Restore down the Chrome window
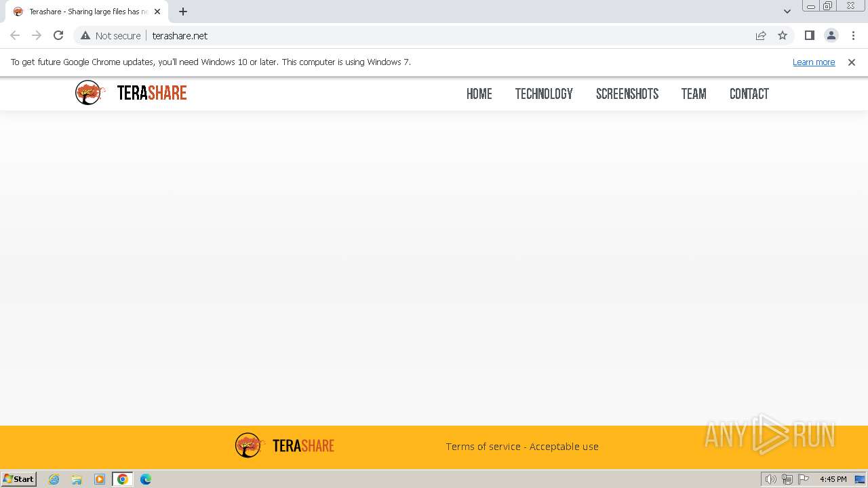Screen dimensions: 868x488 point(828,6)
